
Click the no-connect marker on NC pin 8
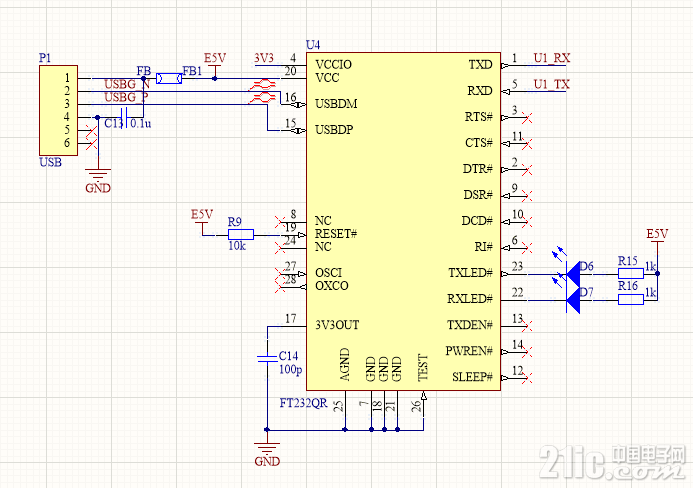click(x=280, y=222)
